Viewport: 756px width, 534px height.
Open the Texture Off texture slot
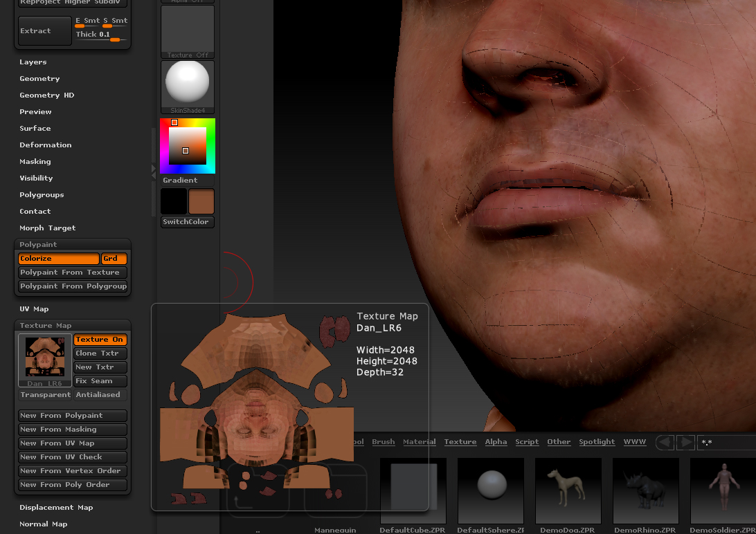[x=188, y=33]
